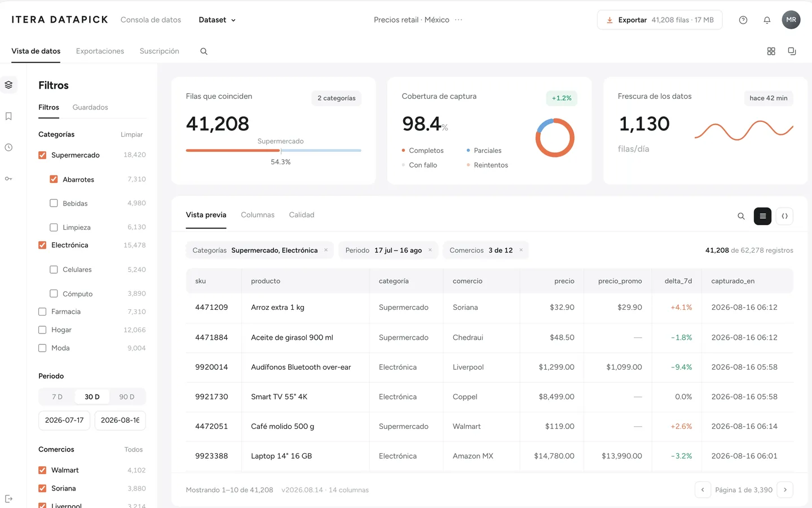Open the Dataset dropdown
Screen dimensions: 812x508
tap(217, 20)
